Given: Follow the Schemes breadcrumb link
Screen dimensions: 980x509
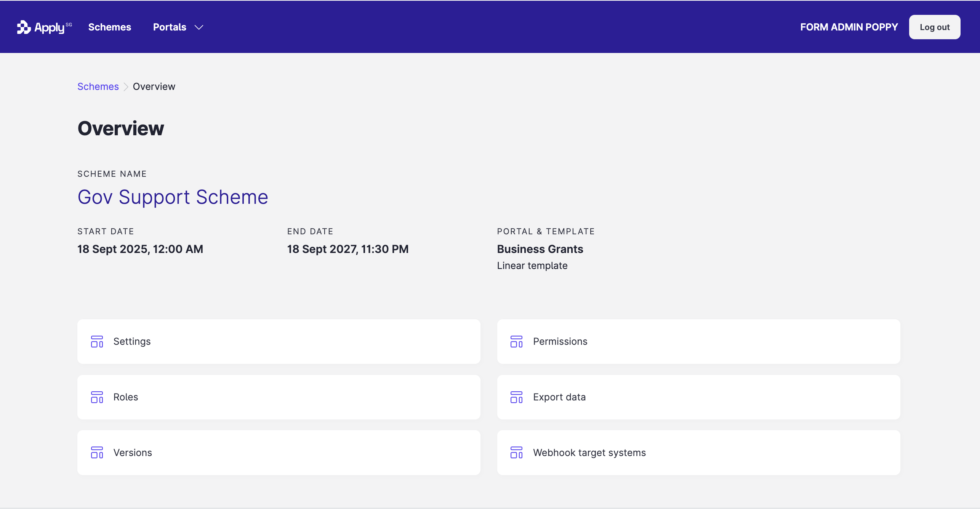Looking at the screenshot, I should point(98,86).
